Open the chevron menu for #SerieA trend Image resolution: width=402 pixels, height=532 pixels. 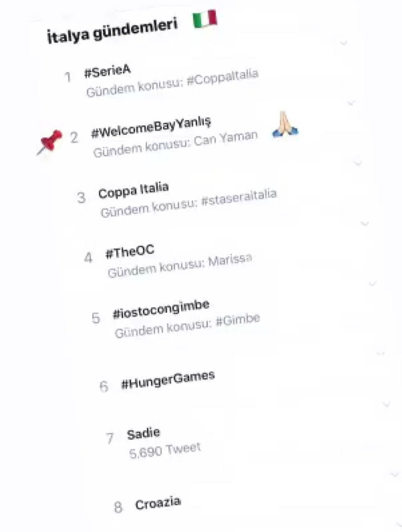point(343,43)
